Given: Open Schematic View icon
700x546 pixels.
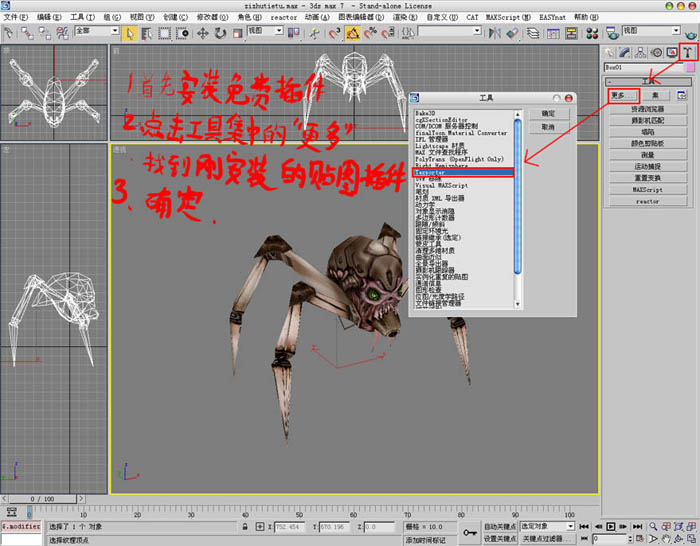Looking at the screenshot, I should pos(571,33).
